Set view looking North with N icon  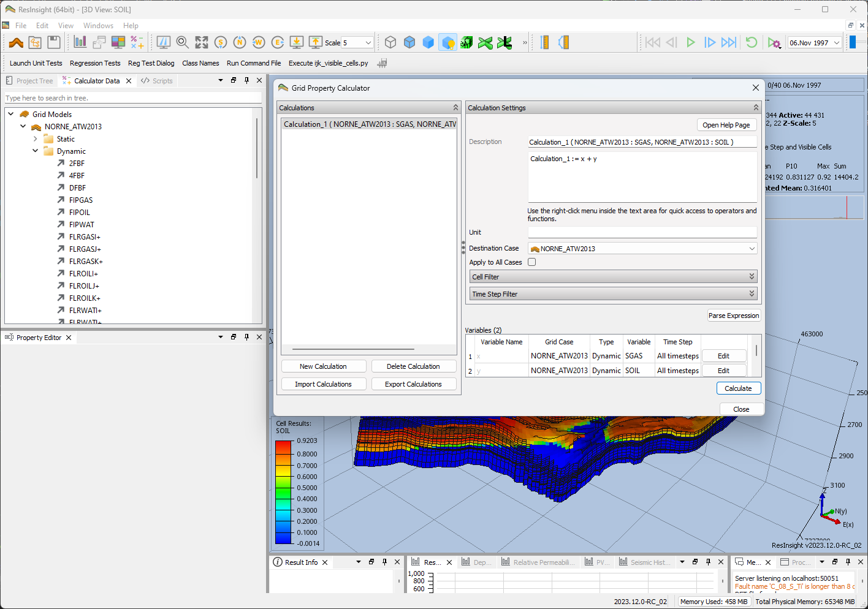(x=240, y=42)
